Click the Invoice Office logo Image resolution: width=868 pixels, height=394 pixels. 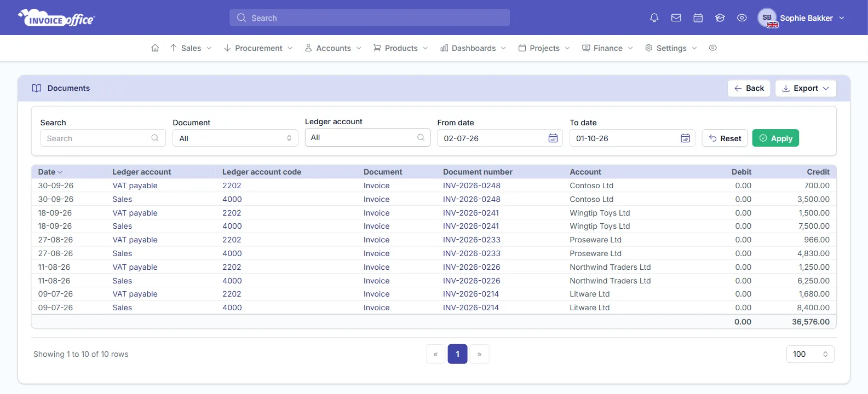[56, 18]
